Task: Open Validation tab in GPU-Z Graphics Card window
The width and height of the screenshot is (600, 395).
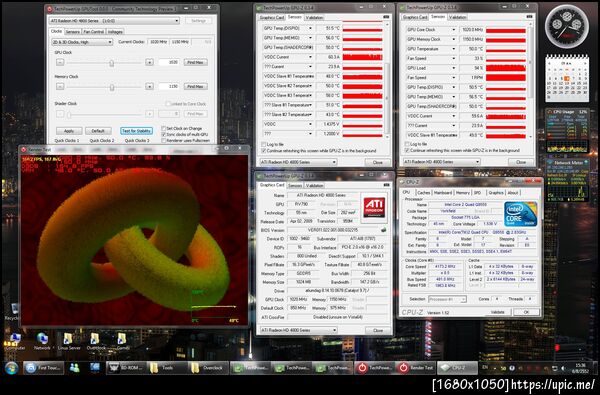Action: pos(315,186)
